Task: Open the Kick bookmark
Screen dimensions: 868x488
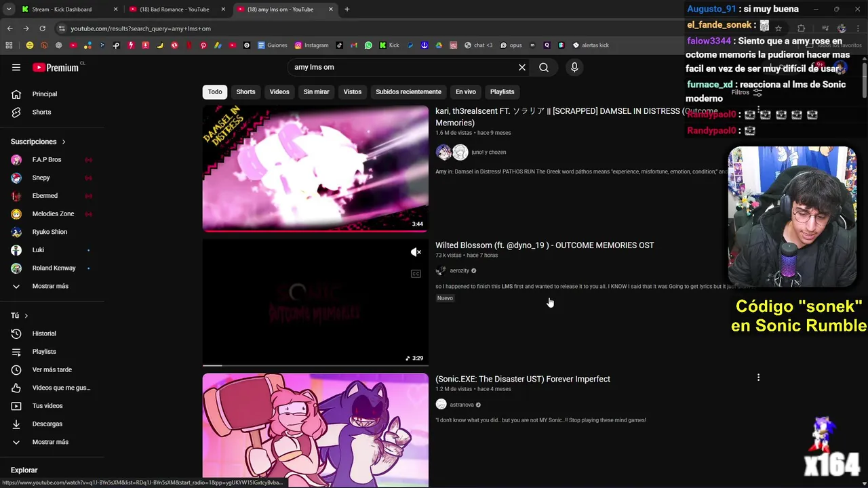Action: click(x=389, y=45)
